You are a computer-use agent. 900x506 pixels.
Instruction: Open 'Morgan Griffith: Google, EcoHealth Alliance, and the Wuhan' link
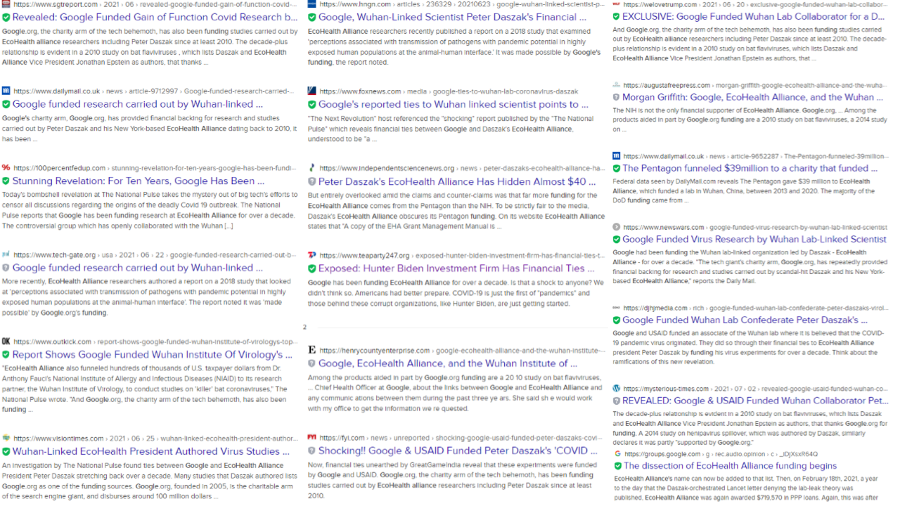pyautogui.click(x=753, y=97)
